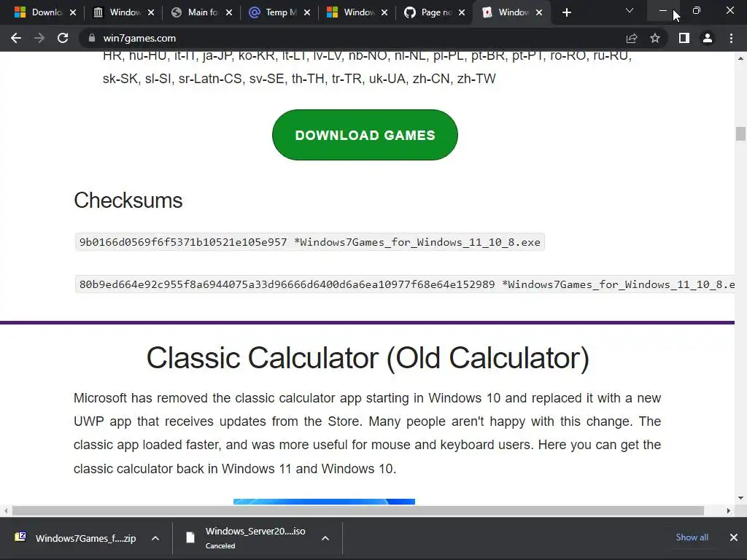
Task: View site security lock info
Action: (91, 38)
